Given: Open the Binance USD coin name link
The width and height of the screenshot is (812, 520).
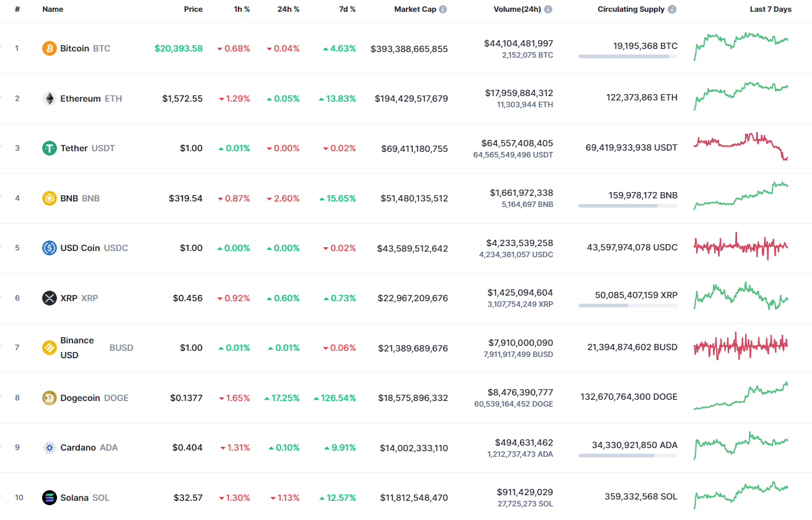Looking at the screenshot, I should (x=77, y=347).
